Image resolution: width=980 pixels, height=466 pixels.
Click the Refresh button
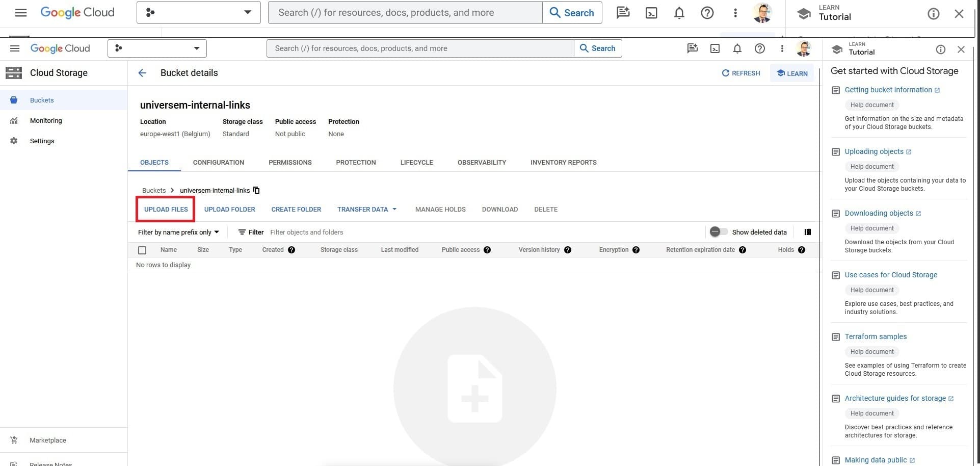pyautogui.click(x=740, y=73)
